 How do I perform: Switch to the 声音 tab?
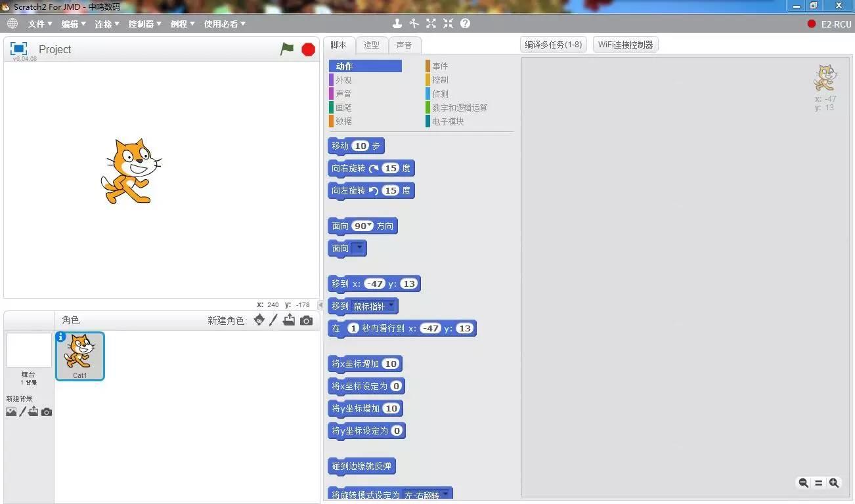[x=405, y=45]
